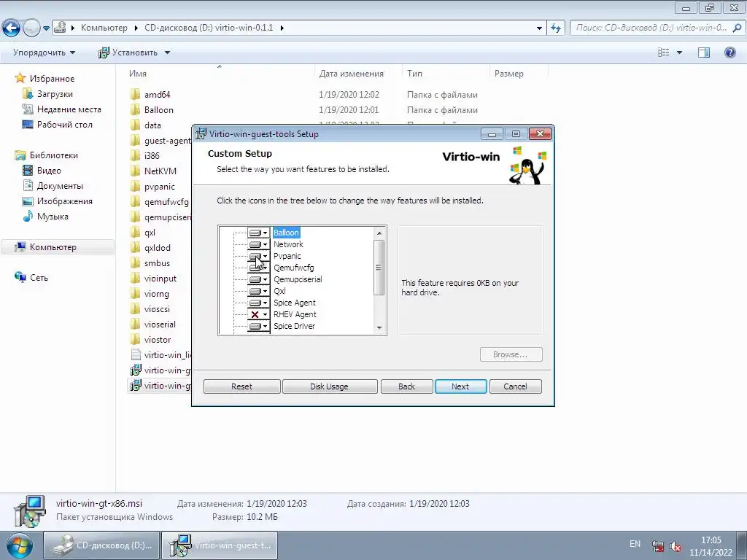Click refresh icon beside the address bar
This screenshot has height=560, width=747.
[555, 28]
